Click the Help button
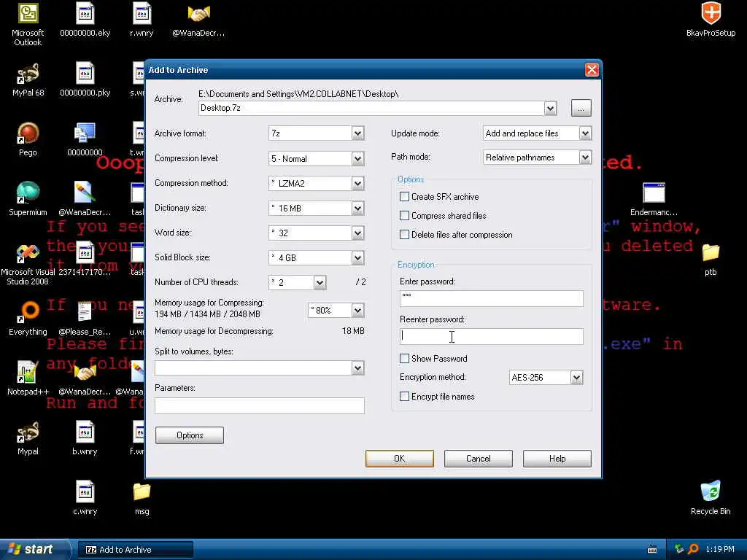Image resolution: width=747 pixels, height=560 pixels. pyautogui.click(x=557, y=459)
